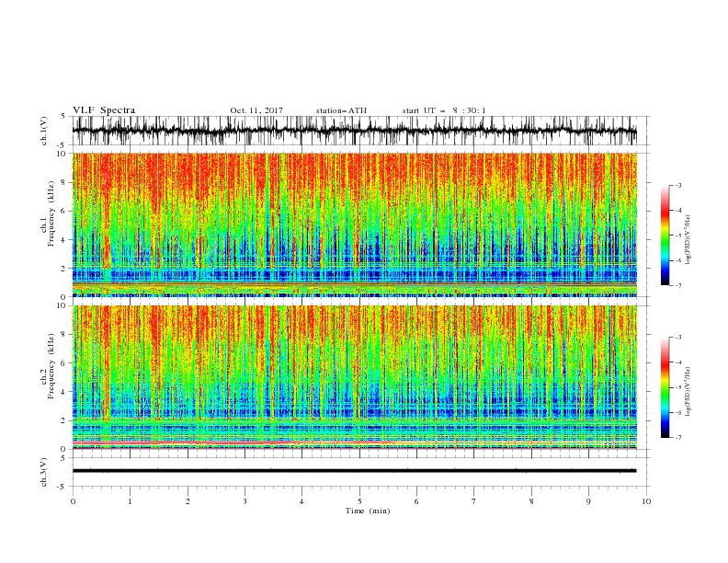Click the time axis tick label '0'
This screenshot has width=728, height=563.
tap(73, 501)
